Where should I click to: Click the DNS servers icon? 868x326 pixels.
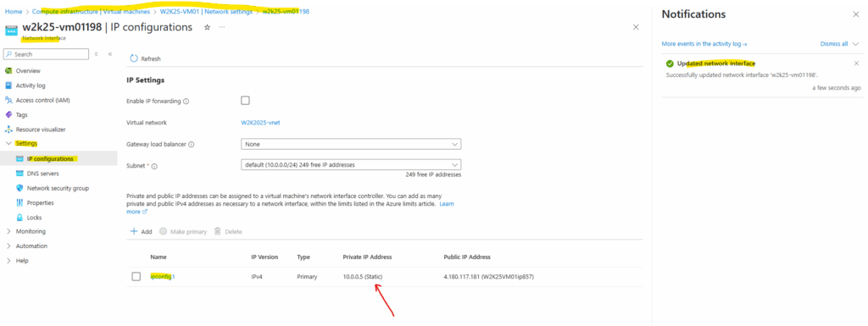[20, 174]
